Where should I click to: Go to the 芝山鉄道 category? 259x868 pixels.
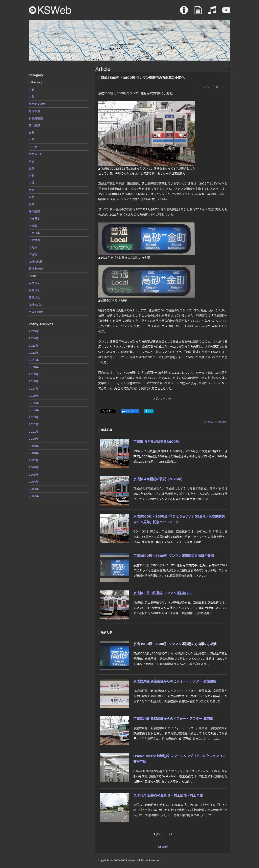(x=34, y=125)
